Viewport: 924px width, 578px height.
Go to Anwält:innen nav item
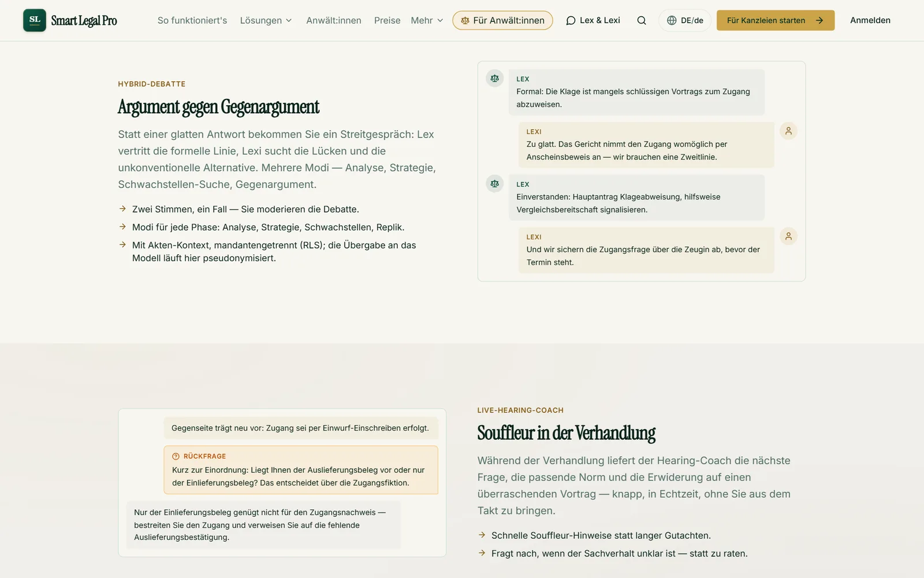coord(334,20)
